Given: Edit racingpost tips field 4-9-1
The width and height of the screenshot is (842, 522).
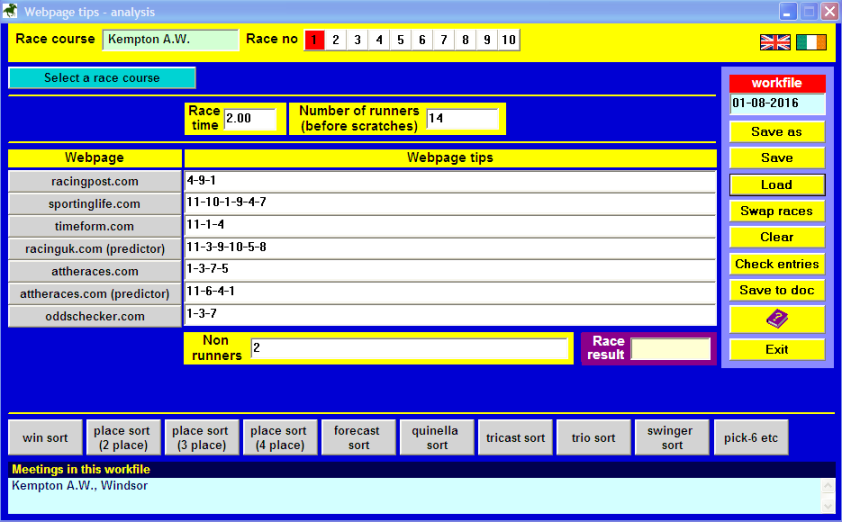Looking at the screenshot, I should (451, 182).
